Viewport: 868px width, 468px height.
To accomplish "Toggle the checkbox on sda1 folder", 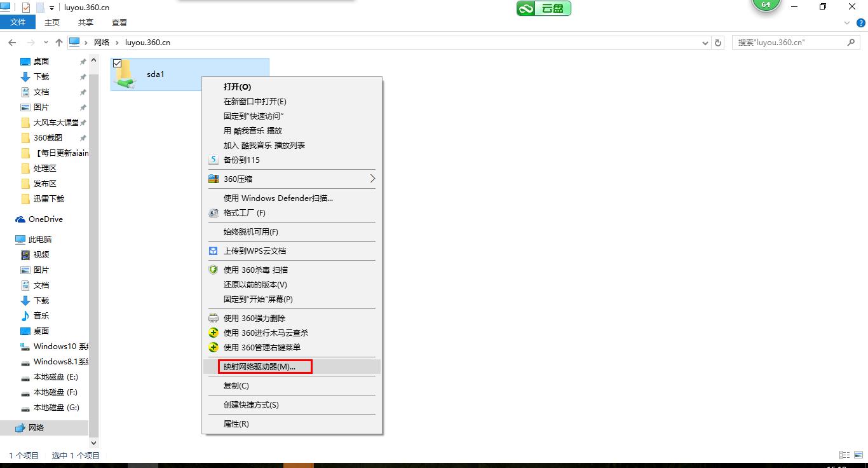I will [x=117, y=64].
